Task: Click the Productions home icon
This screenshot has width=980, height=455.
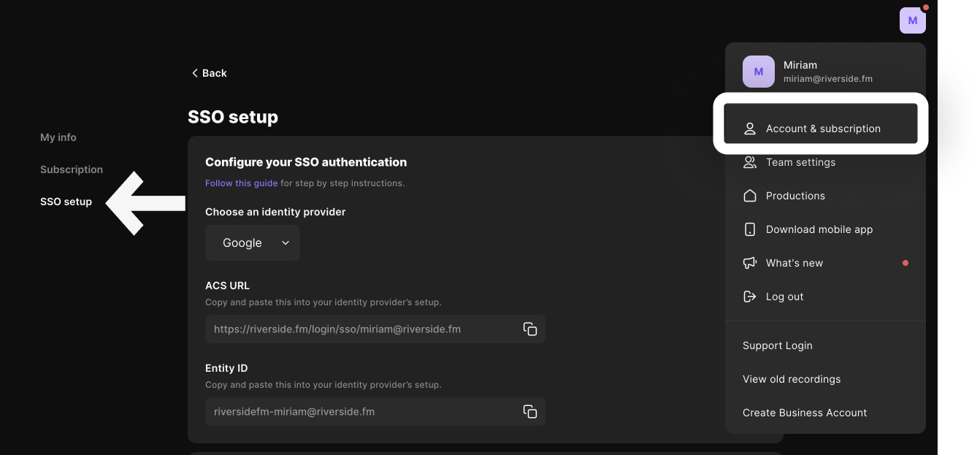Action: click(x=749, y=196)
